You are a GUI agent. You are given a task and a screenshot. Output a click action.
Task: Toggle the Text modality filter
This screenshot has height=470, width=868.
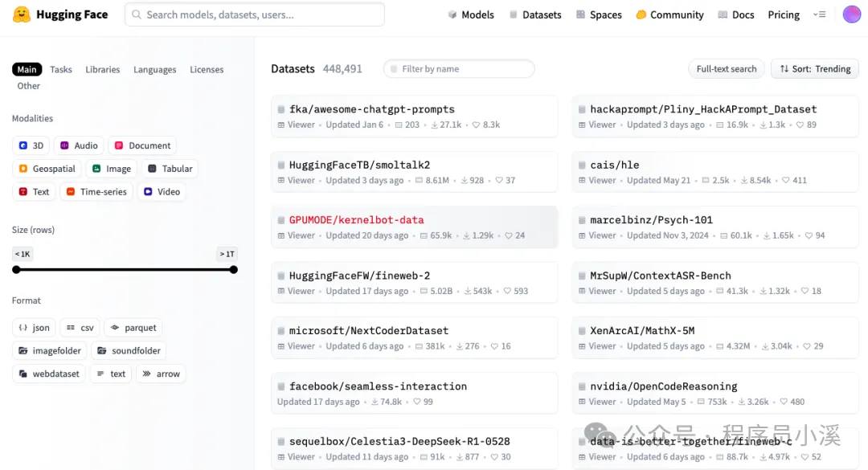[34, 191]
